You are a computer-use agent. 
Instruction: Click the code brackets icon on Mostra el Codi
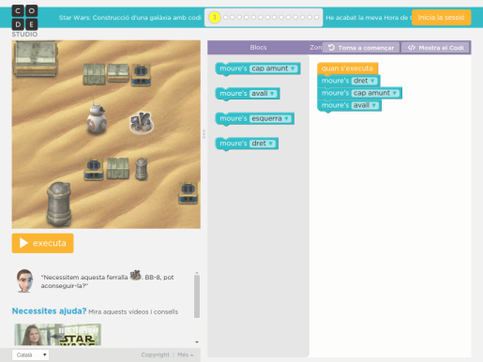[411, 48]
